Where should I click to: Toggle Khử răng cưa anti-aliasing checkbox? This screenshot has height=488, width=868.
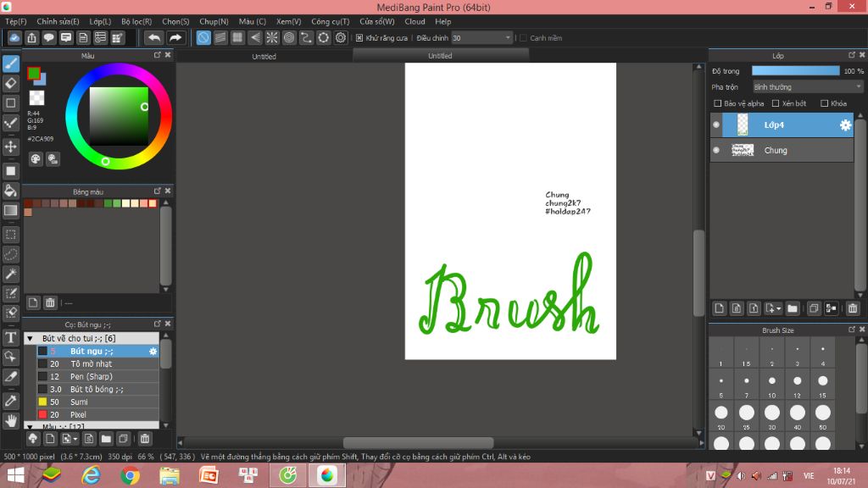coord(359,37)
